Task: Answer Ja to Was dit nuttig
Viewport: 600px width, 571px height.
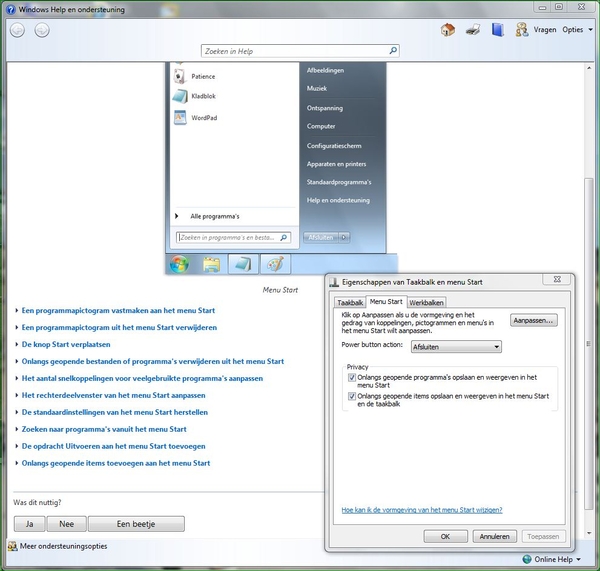Action: (29, 524)
